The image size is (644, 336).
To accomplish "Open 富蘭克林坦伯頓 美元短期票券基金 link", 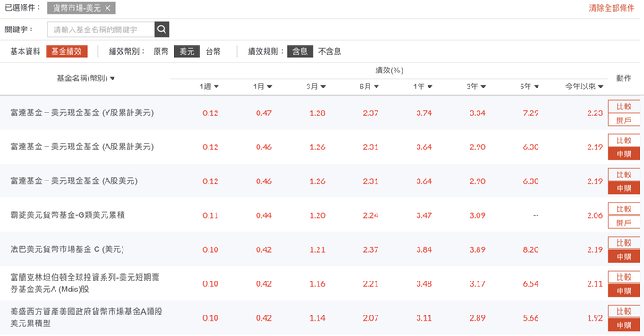I will 85,283.
